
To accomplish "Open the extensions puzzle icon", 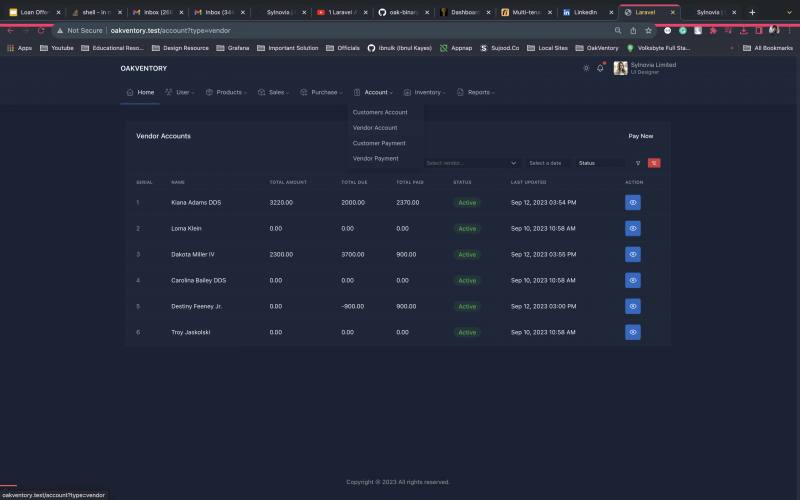I will (x=713, y=31).
